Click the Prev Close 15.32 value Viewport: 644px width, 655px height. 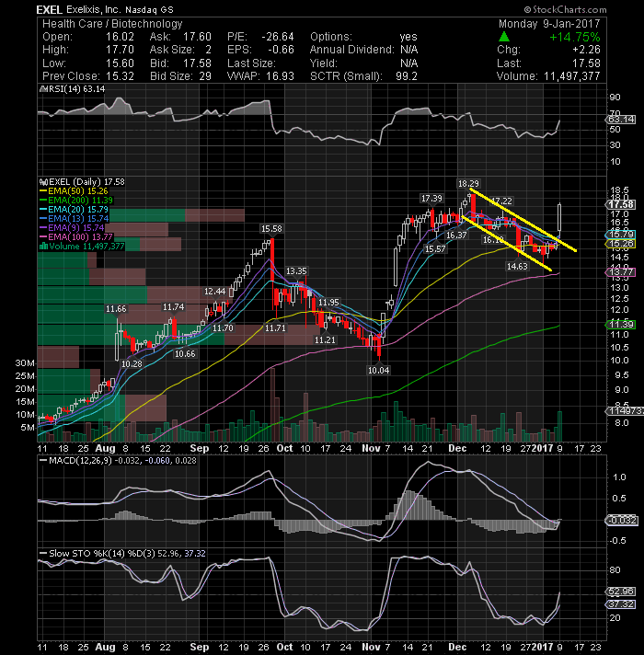120,76
